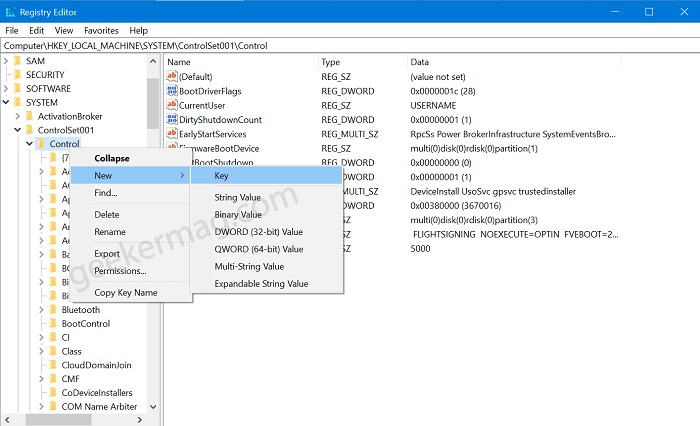Open the Favorites menu
This screenshot has height=426, width=700.
click(x=101, y=30)
